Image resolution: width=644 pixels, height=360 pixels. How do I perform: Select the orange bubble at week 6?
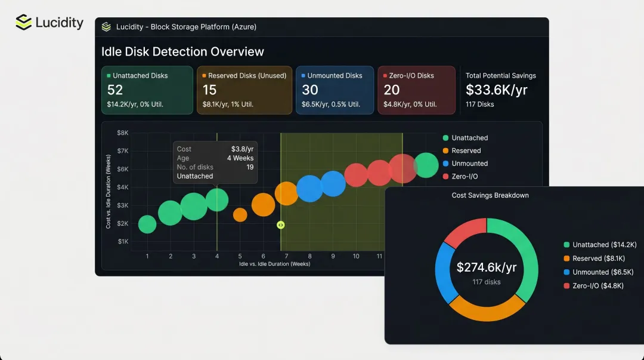(x=264, y=205)
